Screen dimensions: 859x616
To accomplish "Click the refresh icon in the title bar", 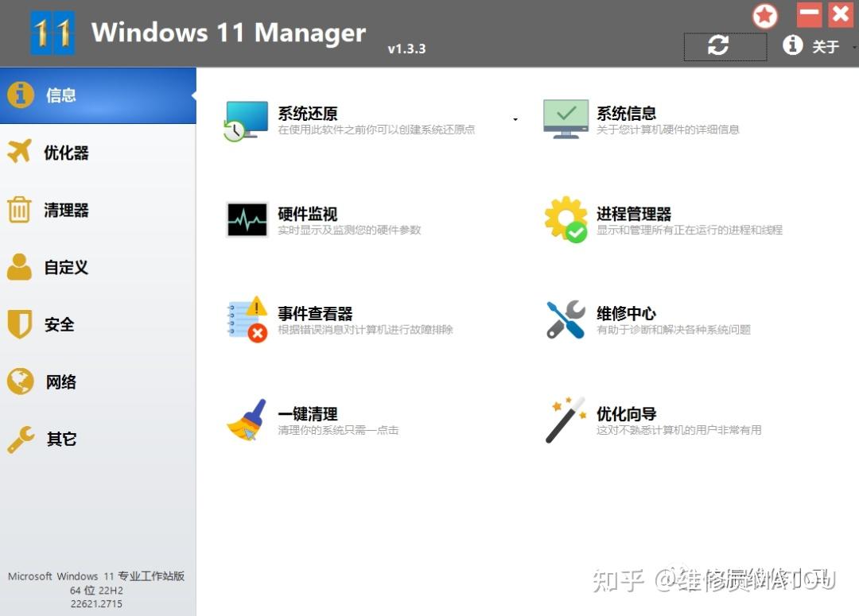I will tap(724, 46).
